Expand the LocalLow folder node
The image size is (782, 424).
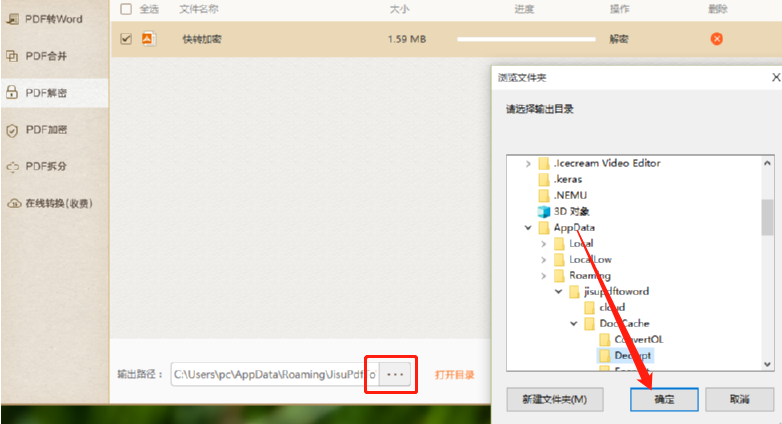coord(544,260)
